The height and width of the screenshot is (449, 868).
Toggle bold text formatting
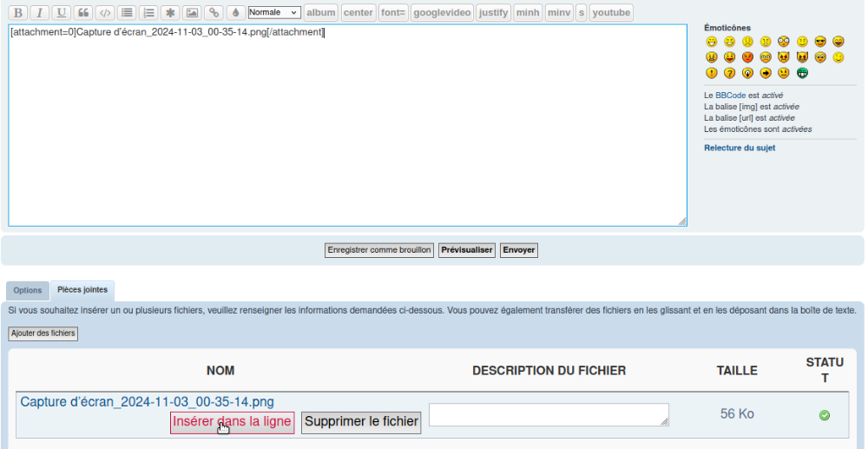pyautogui.click(x=18, y=13)
